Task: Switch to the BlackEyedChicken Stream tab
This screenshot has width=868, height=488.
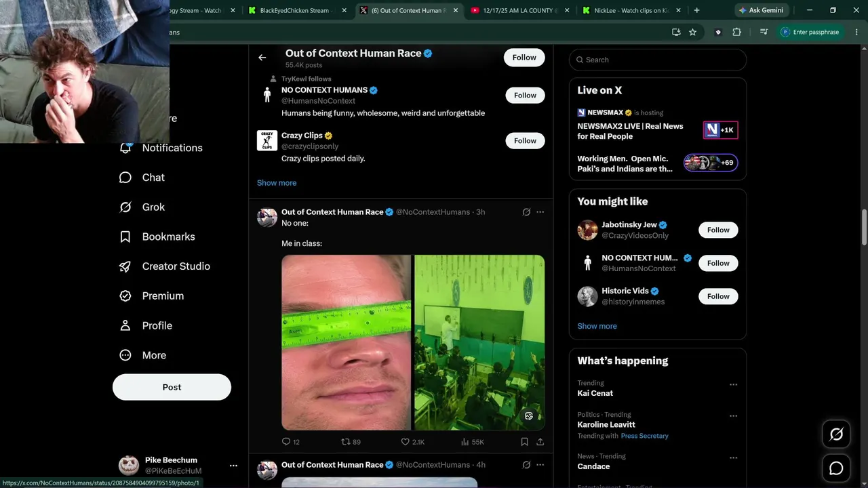Action: [296, 10]
